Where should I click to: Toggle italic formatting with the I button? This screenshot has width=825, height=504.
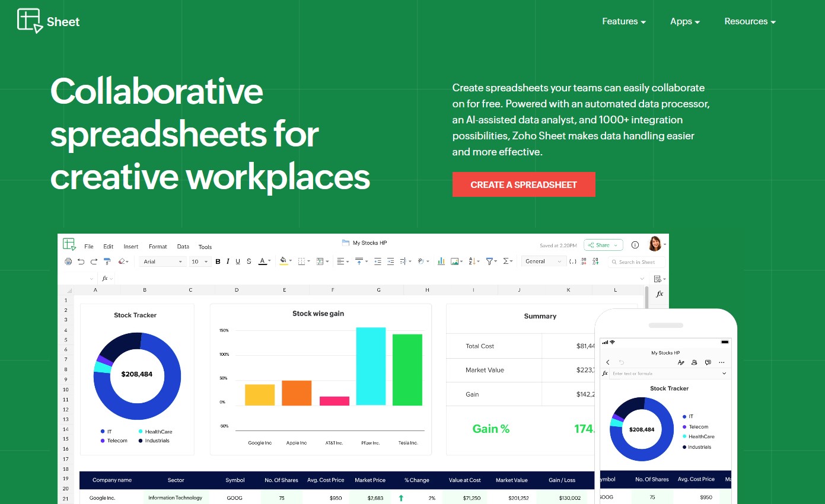pyautogui.click(x=228, y=261)
